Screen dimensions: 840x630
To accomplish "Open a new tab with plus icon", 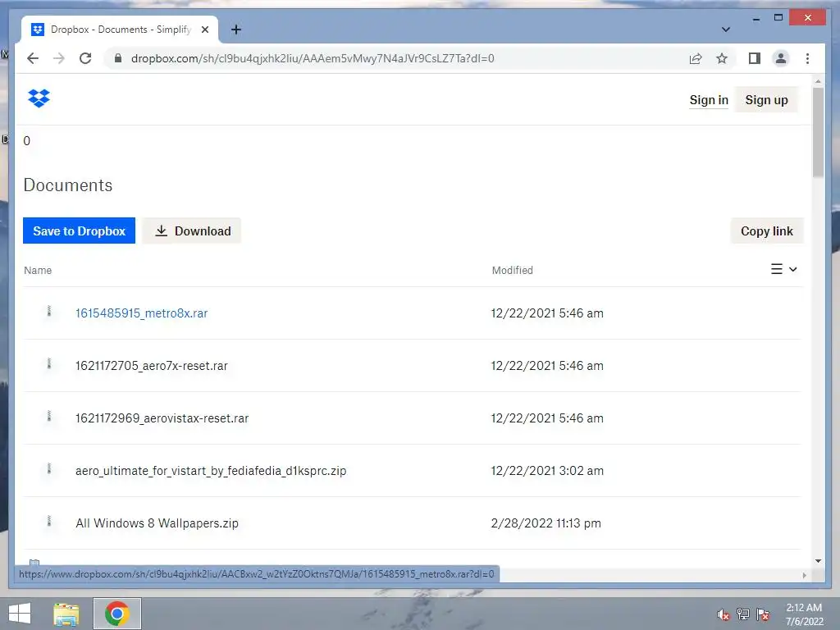I will coord(236,30).
